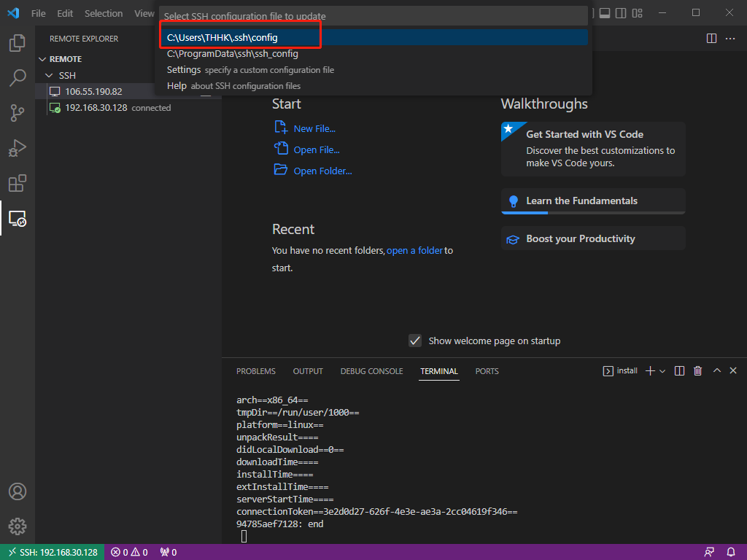747x560 pixels.
Task: Maximize the terminal panel with chevron toggle
Action: [716, 370]
